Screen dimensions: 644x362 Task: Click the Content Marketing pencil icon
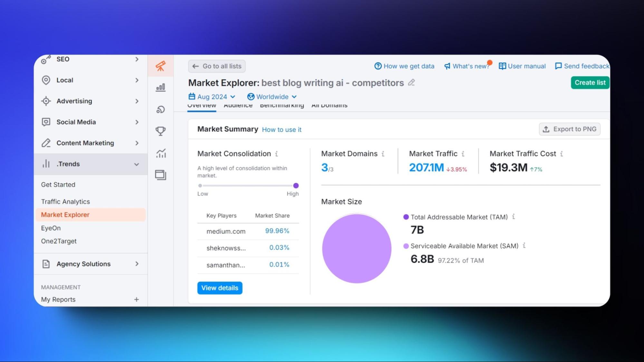click(46, 143)
